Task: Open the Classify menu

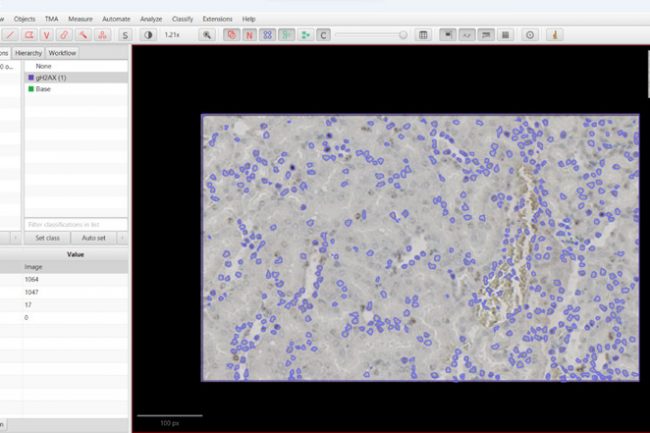Action: [182, 19]
